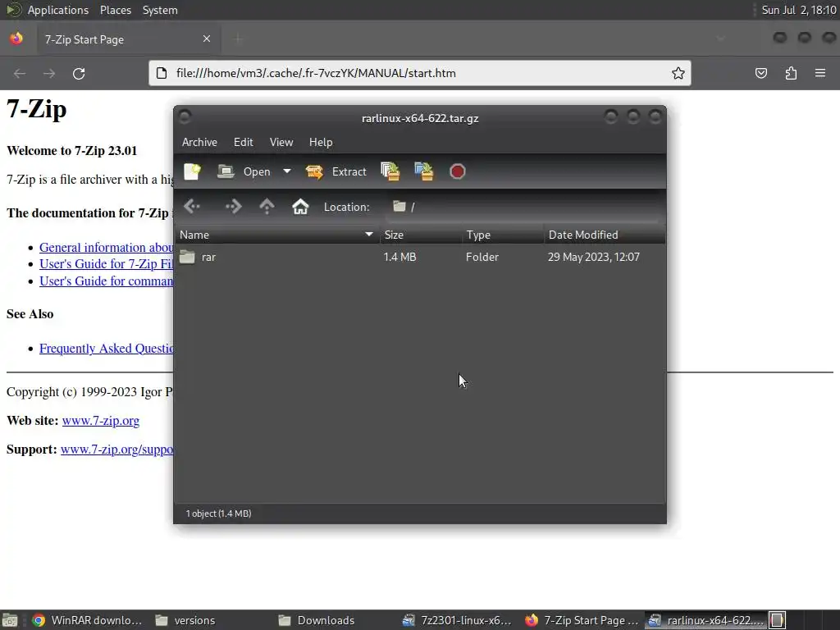Open General information link on 7-Zip page
Screen dimensions: 840x630
click(x=106, y=248)
